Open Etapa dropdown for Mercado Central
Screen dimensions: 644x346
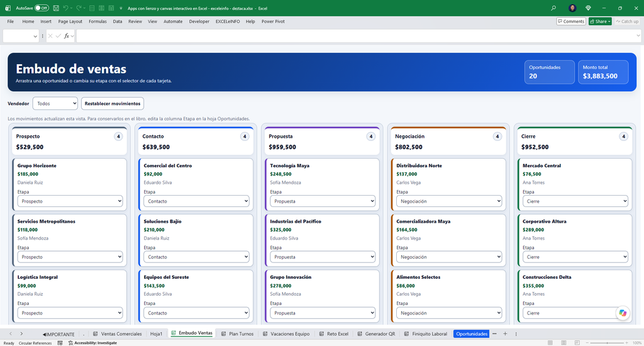[x=575, y=201]
